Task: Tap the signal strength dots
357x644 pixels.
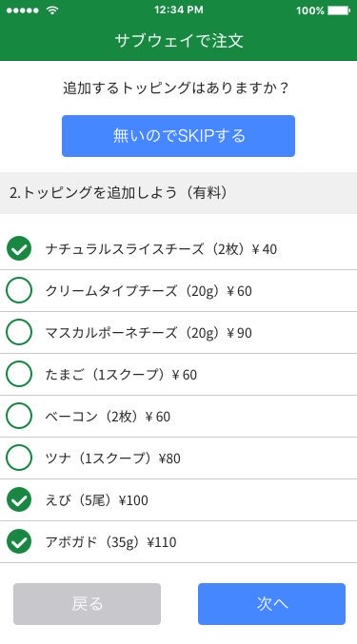Action: 23,10
